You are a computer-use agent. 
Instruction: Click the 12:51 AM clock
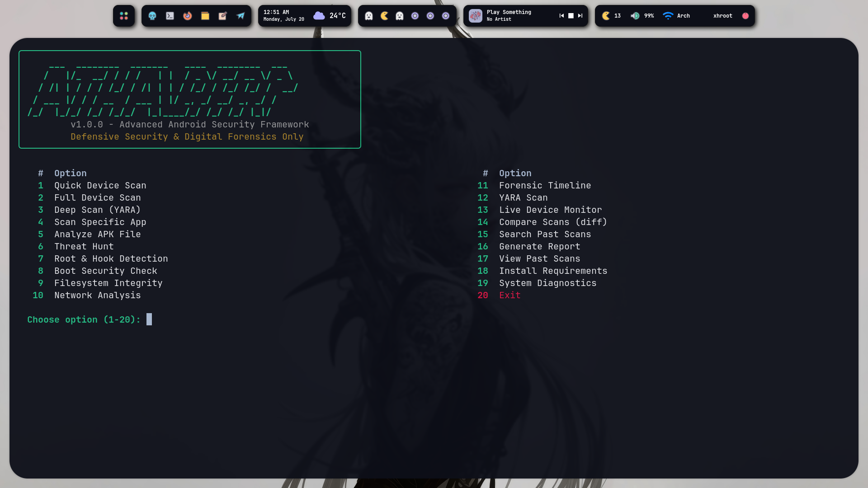coord(276,12)
